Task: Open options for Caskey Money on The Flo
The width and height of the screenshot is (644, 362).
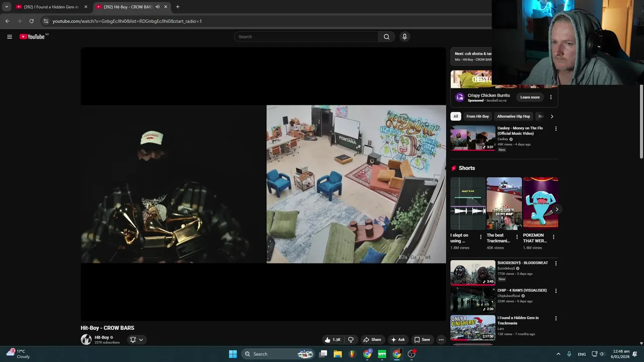Action: point(556,129)
